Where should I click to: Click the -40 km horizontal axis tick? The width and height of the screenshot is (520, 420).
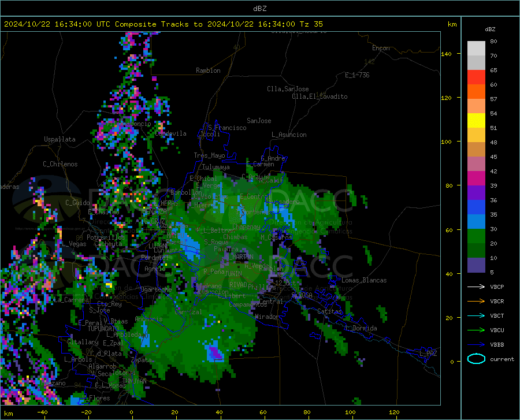(x=42, y=412)
